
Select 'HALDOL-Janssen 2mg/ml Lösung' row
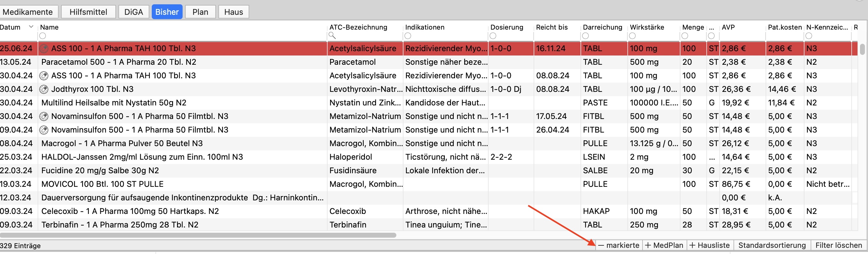tap(429, 157)
